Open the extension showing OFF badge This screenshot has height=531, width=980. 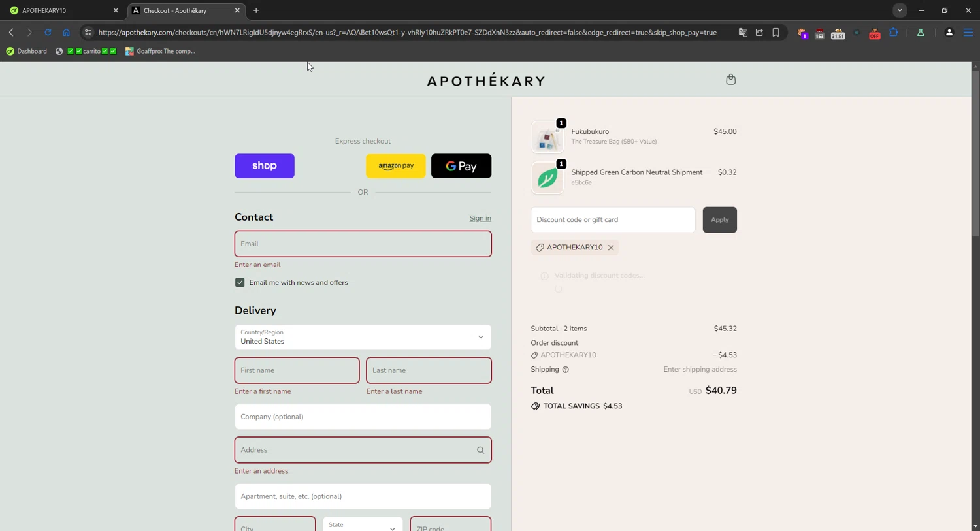[x=874, y=33]
